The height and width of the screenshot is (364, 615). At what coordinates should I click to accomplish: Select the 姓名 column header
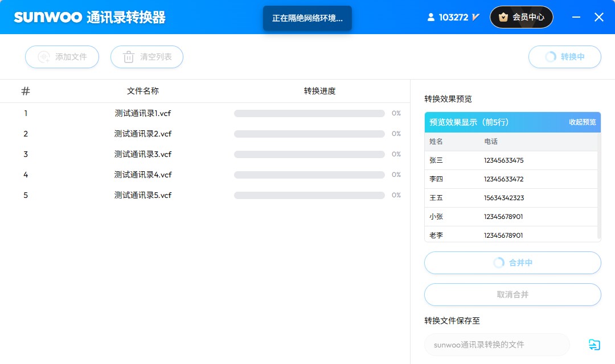(436, 142)
